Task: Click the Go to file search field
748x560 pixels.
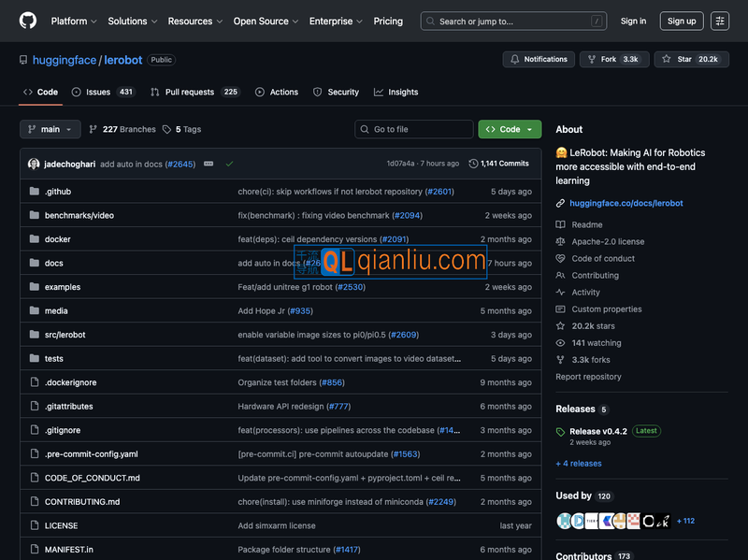Action: (413, 129)
